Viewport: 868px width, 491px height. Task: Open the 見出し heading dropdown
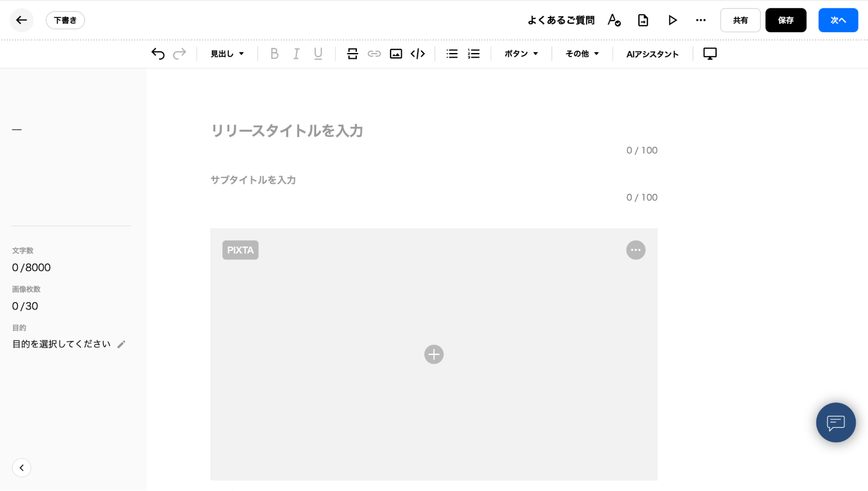point(227,54)
